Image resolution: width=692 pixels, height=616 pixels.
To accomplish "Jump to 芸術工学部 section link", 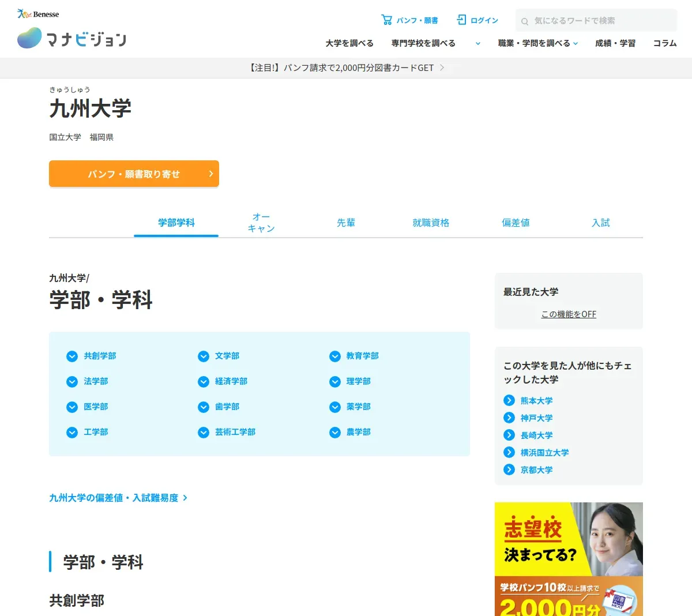I will (x=235, y=432).
